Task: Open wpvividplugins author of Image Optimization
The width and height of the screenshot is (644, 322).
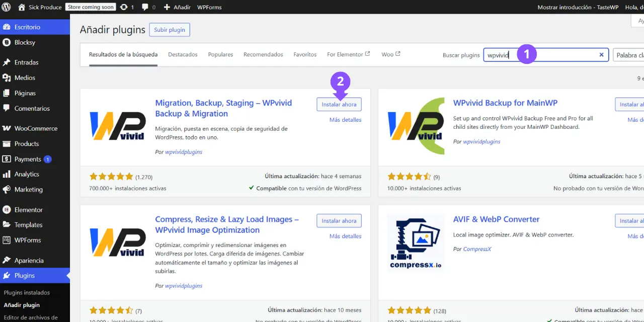Action: click(184, 286)
